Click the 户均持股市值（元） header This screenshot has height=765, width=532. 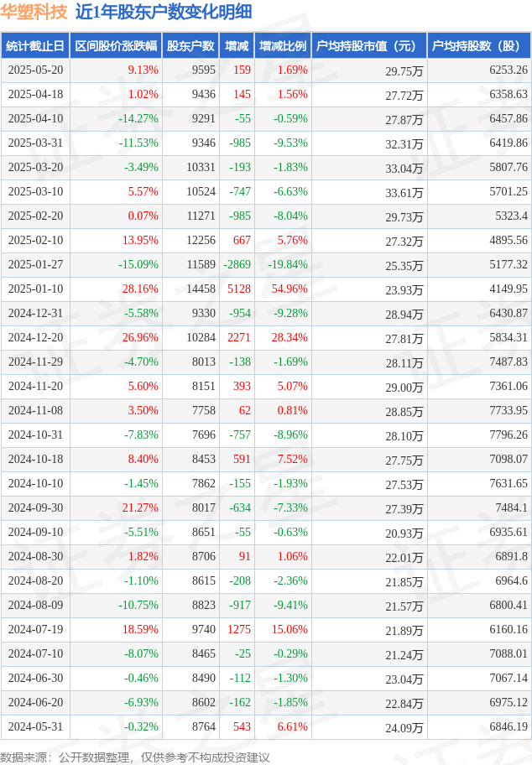pos(369,46)
